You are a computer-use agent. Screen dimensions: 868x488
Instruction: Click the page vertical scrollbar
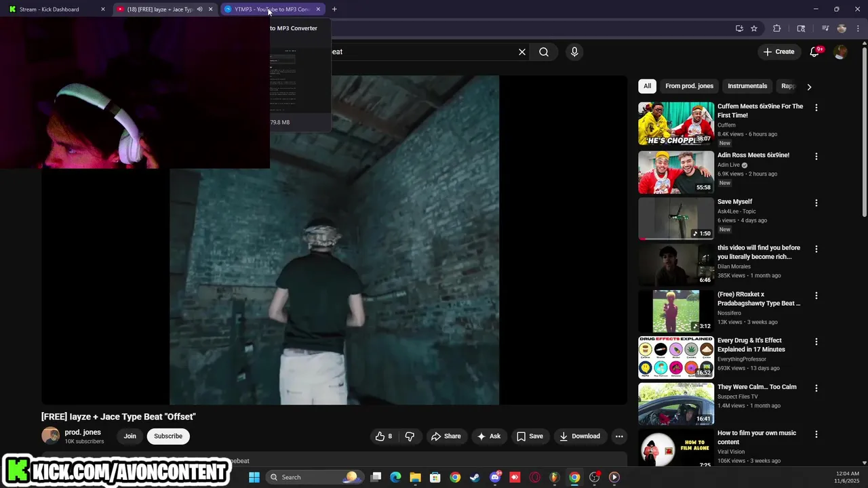(864, 132)
